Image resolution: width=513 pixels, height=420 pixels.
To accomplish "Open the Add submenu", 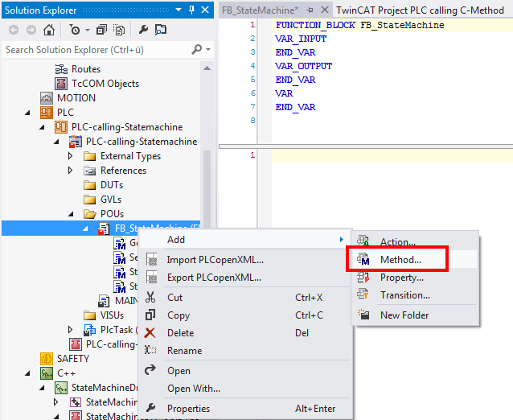I will [x=245, y=240].
